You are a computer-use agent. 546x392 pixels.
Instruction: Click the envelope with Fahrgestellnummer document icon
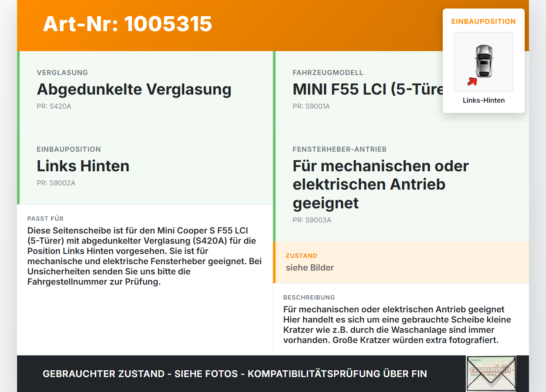click(491, 373)
